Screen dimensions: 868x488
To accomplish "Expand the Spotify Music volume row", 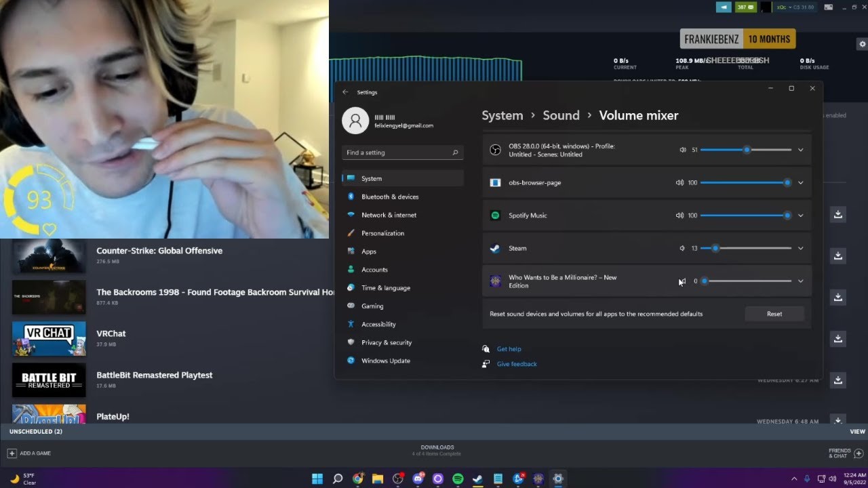I will tap(800, 216).
